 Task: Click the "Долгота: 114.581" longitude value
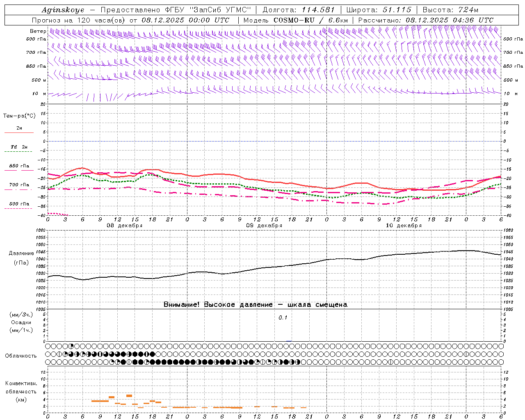pos(299,10)
